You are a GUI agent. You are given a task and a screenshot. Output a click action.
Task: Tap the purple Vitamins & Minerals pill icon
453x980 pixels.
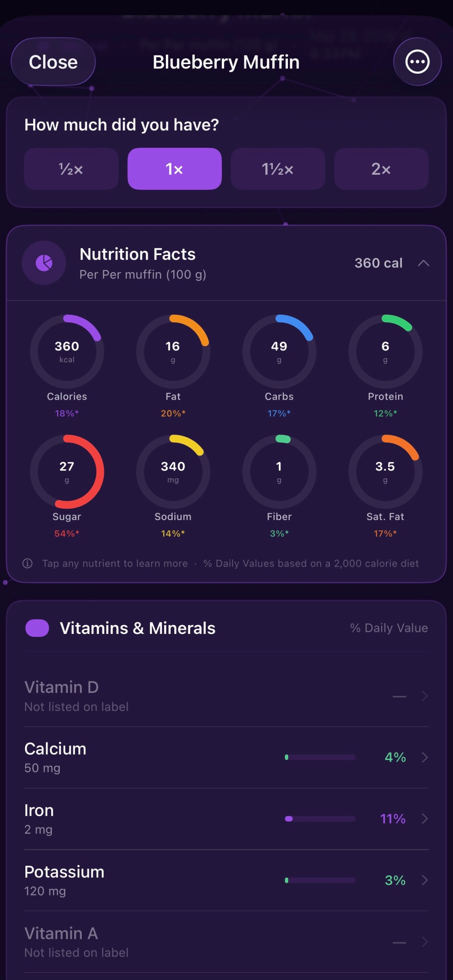(x=37, y=628)
